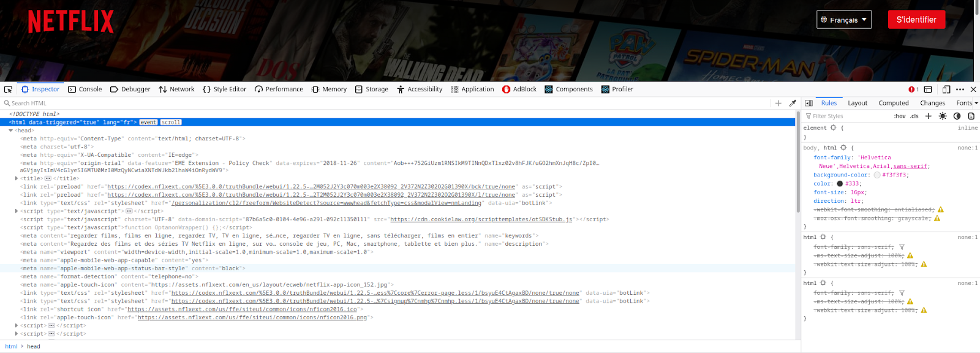Image resolution: width=980 pixels, height=353 pixels.
Task: Switch to the Accessibility panel
Action: (x=420, y=89)
